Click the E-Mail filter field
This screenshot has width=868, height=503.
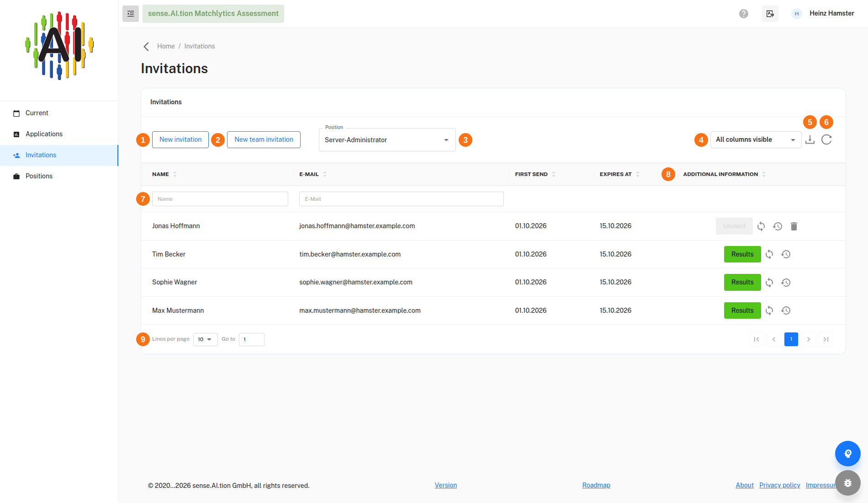pos(402,199)
